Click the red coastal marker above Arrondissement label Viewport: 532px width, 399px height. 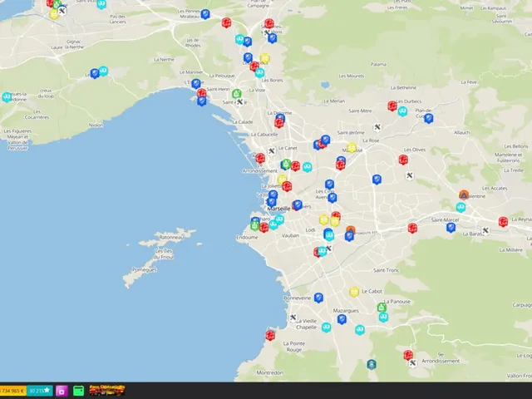260,158
